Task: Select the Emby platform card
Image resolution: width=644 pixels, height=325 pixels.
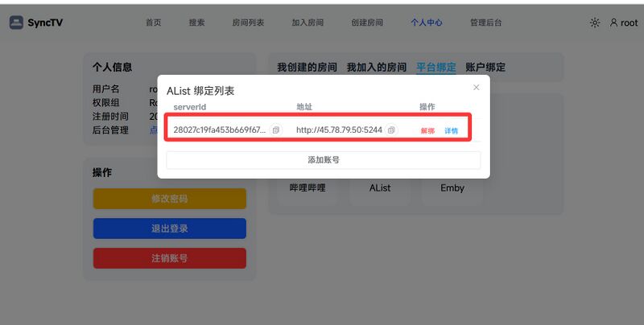Action: pyautogui.click(x=452, y=188)
